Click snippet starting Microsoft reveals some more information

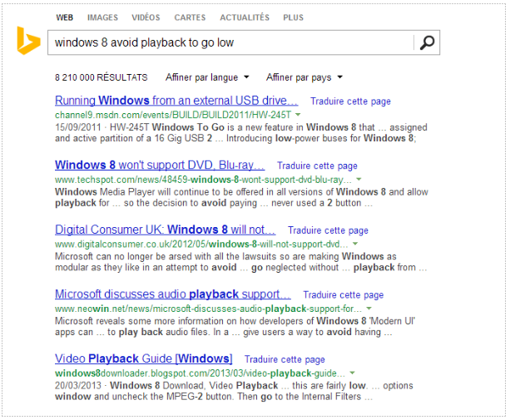click(x=235, y=326)
